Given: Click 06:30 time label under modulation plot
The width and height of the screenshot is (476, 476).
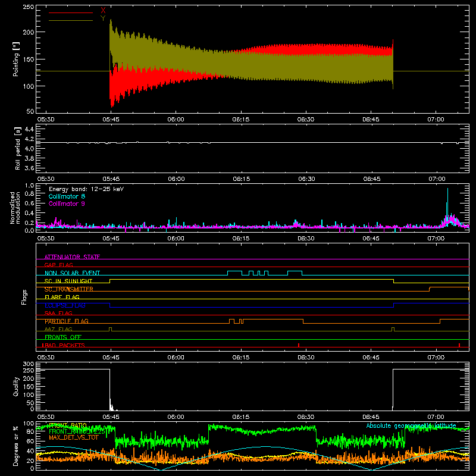Looking at the screenshot, I should (306, 239).
